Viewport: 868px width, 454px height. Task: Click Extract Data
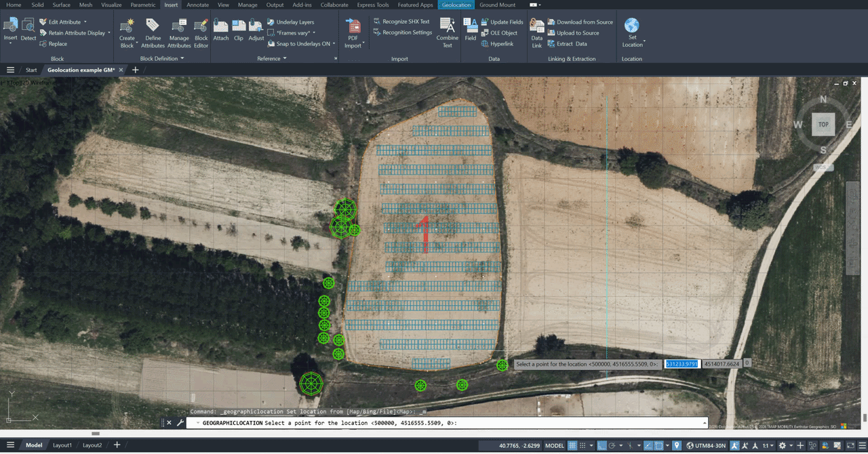click(567, 43)
